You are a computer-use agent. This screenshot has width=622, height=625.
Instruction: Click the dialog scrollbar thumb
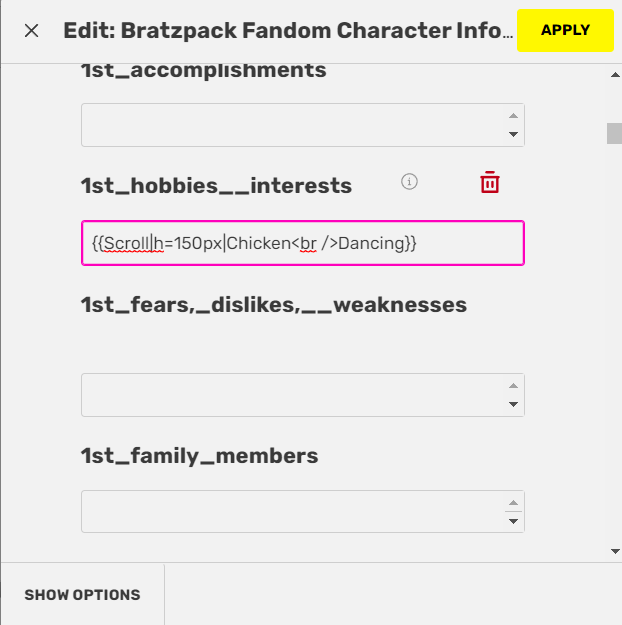(614, 134)
